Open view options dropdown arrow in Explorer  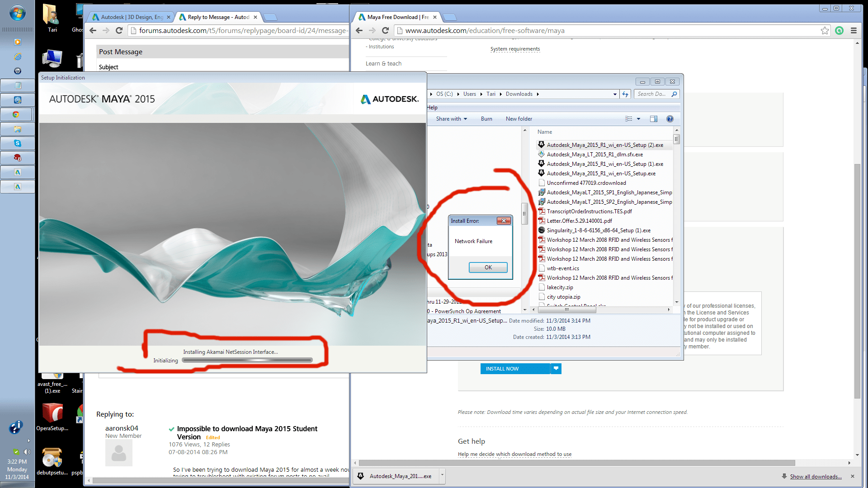638,119
